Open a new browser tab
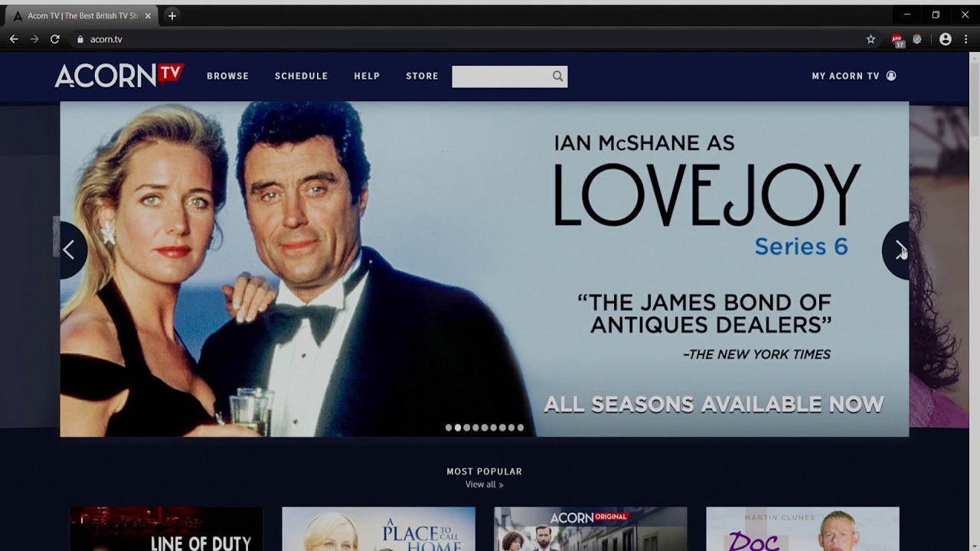This screenshot has height=551, width=980. click(x=172, y=15)
